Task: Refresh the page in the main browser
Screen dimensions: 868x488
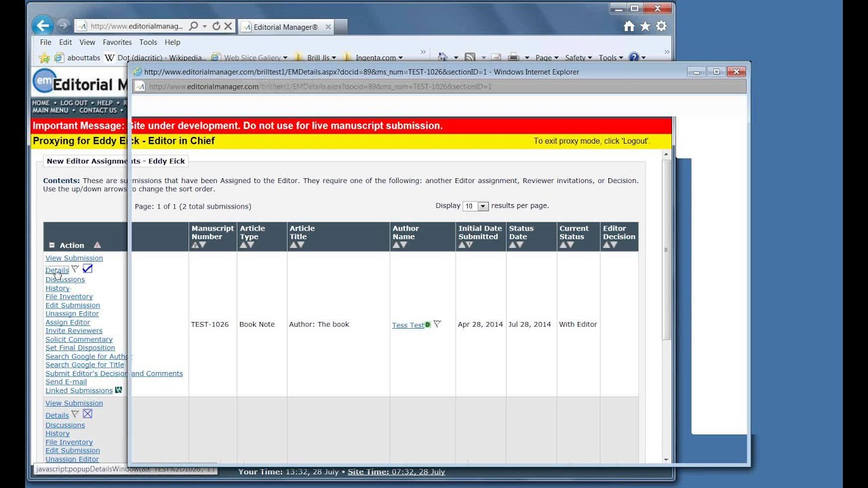Action: 216,26
